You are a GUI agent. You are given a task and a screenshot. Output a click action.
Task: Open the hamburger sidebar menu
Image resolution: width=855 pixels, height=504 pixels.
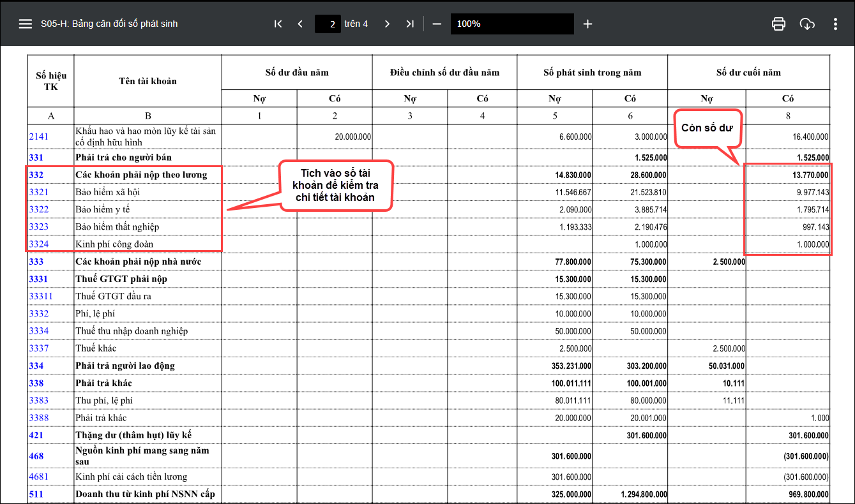[25, 24]
